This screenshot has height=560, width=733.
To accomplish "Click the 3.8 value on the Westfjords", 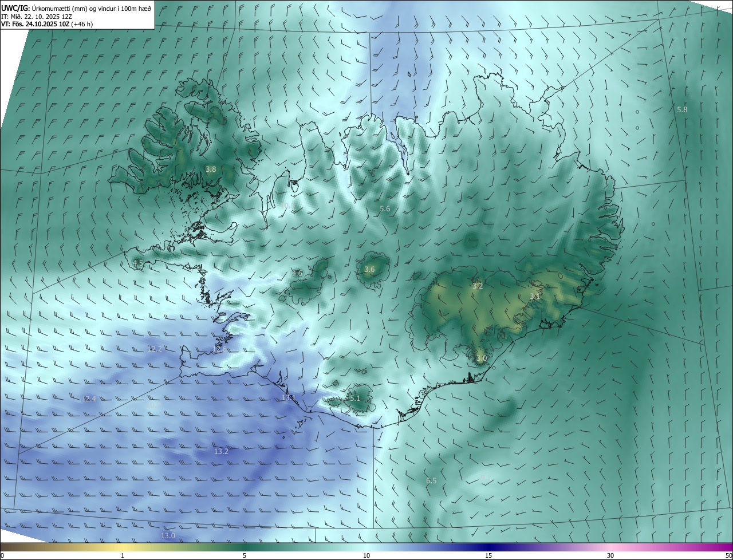I will point(211,169).
